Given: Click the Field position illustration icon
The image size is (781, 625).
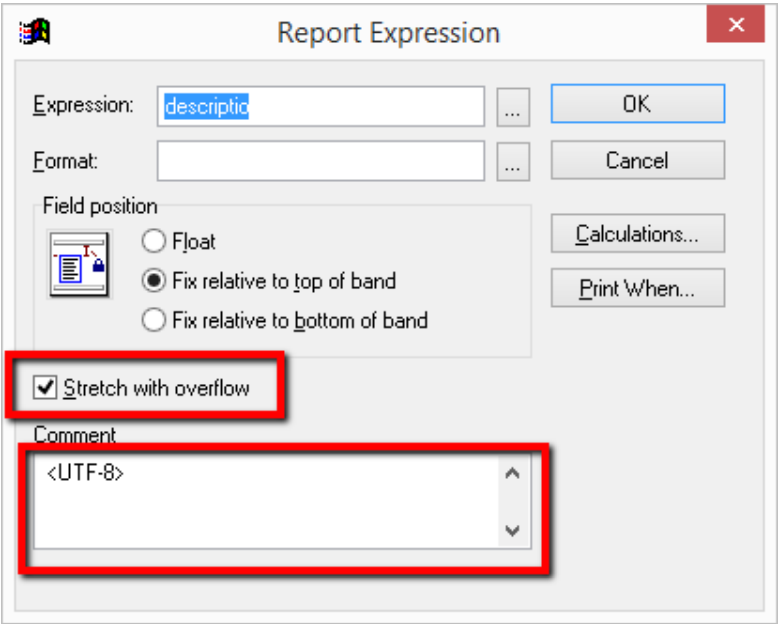Looking at the screenshot, I should 80,263.
